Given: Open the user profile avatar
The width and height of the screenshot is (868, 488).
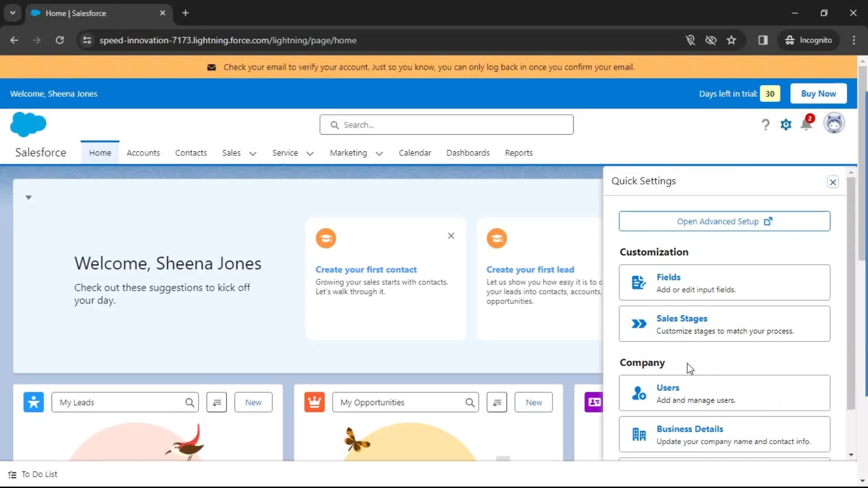Looking at the screenshot, I should point(834,123).
